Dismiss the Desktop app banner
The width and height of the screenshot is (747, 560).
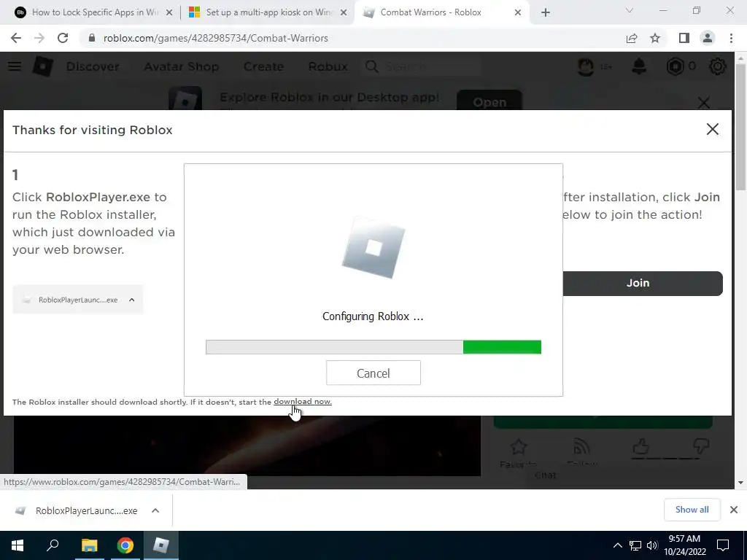point(704,102)
